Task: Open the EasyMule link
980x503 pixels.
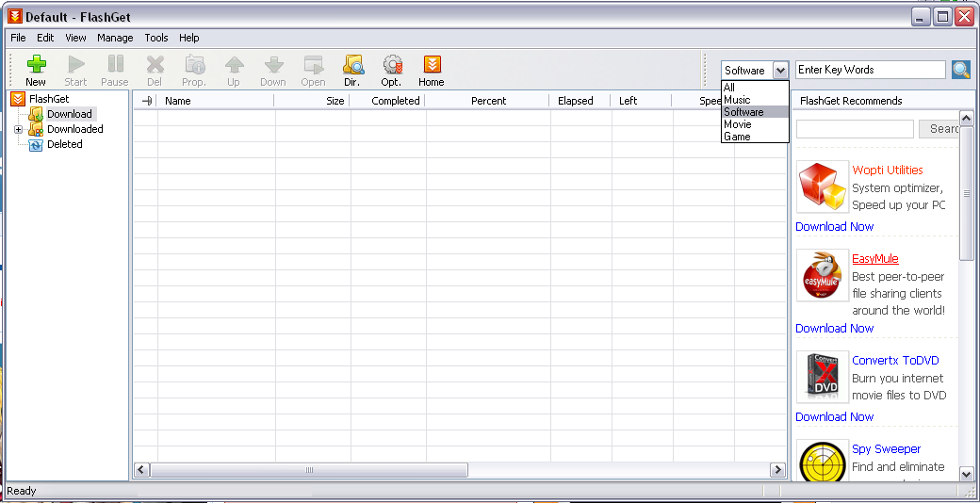Action: (875, 258)
